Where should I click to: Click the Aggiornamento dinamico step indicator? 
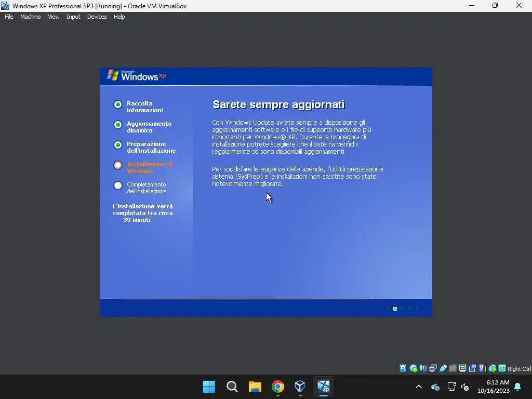click(x=118, y=125)
